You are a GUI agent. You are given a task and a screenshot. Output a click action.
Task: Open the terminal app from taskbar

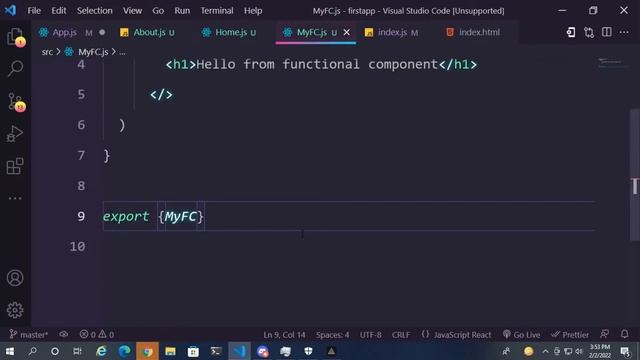(x=216, y=351)
